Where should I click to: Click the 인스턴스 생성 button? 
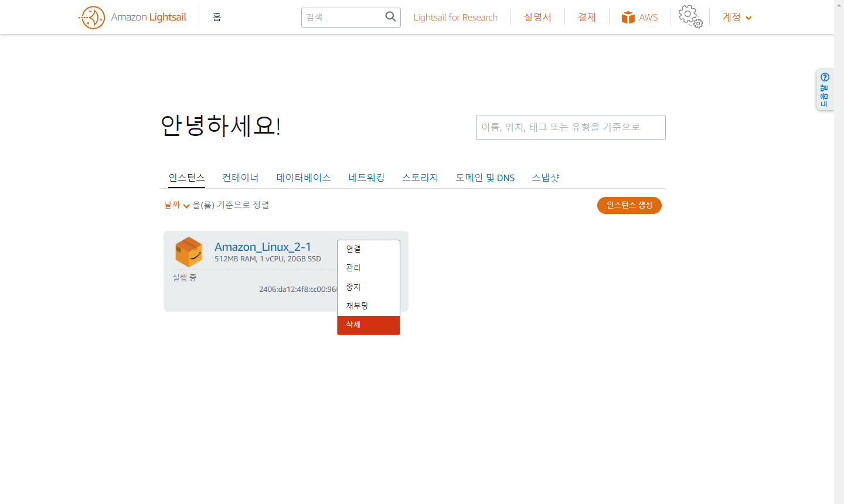tap(629, 205)
